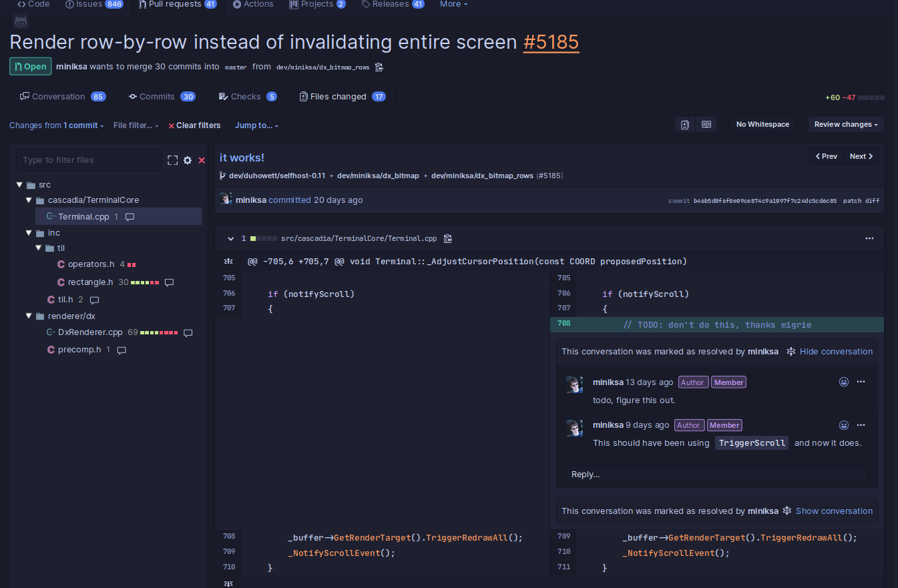Collapse the til folder
The height and width of the screenshot is (588, 898).
pos(39,248)
